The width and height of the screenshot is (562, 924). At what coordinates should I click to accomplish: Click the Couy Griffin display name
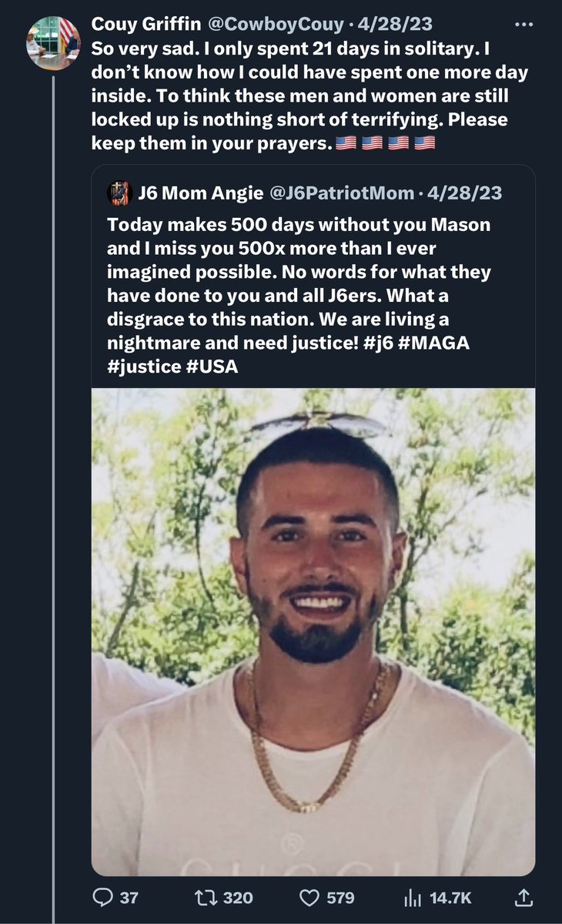point(144,25)
